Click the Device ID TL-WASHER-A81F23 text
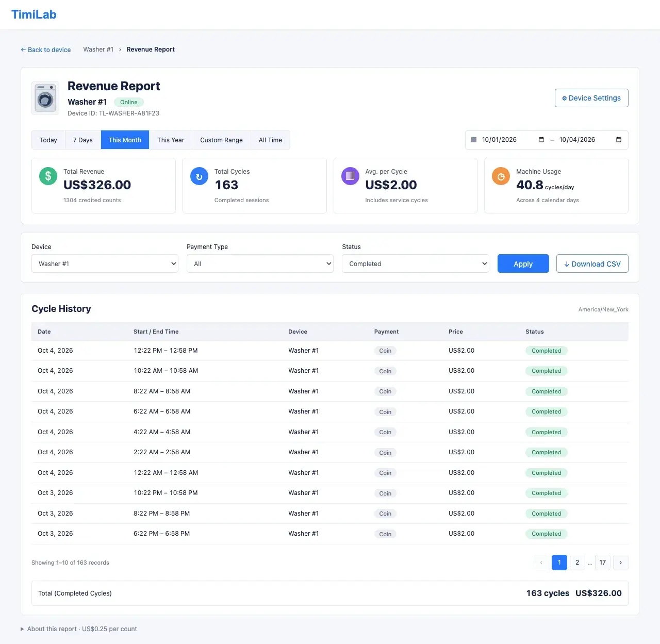The image size is (660, 644). click(113, 113)
